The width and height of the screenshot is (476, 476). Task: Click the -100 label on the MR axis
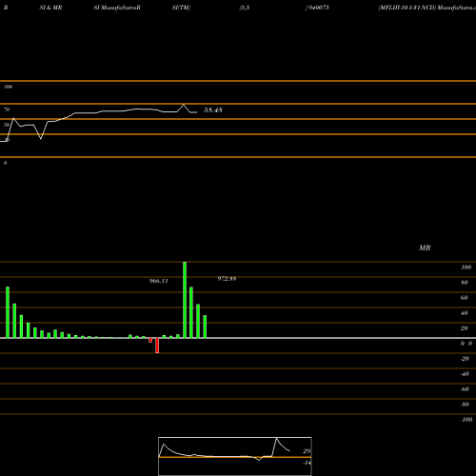coord(466,420)
